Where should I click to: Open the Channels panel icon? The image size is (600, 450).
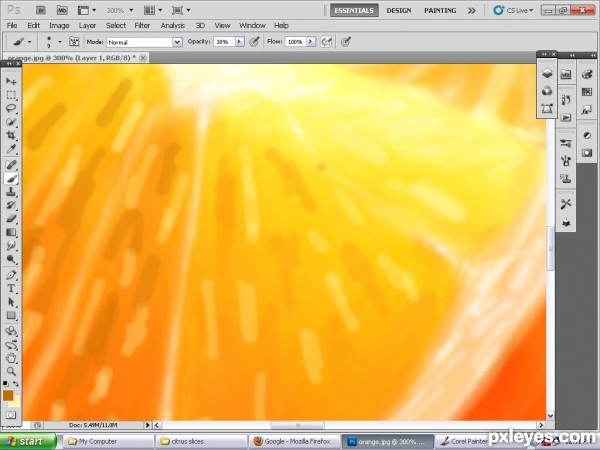click(x=547, y=91)
